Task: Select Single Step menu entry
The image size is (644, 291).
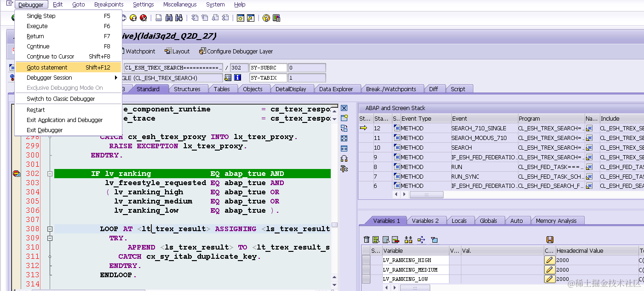Action: point(69,16)
